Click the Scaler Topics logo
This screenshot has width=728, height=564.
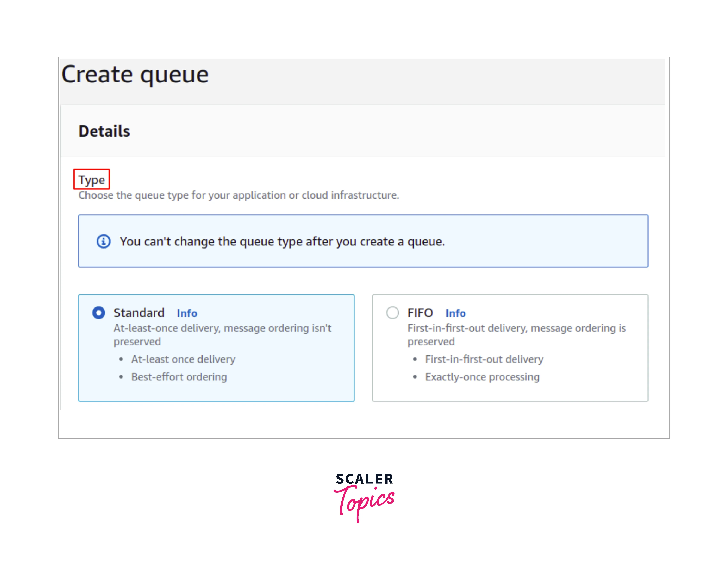[x=364, y=497]
